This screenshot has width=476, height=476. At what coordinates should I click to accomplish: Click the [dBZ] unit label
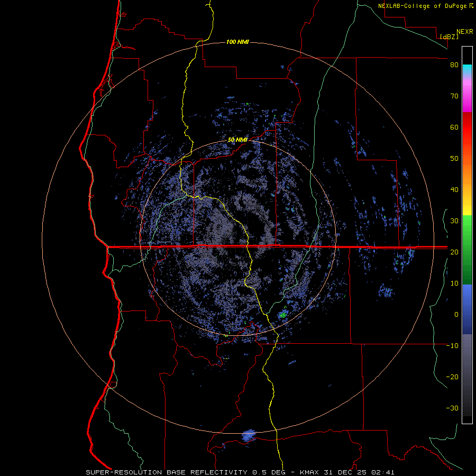pyautogui.click(x=449, y=36)
